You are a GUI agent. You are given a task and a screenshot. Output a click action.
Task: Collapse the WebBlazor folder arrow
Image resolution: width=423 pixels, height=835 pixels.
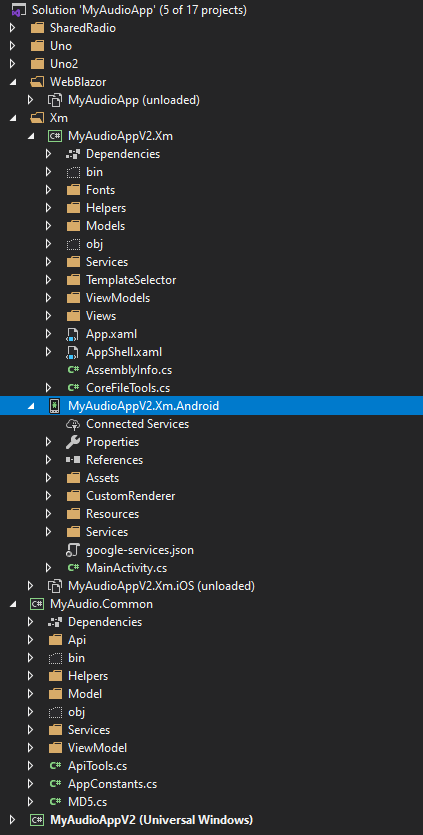tap(13, 82)
